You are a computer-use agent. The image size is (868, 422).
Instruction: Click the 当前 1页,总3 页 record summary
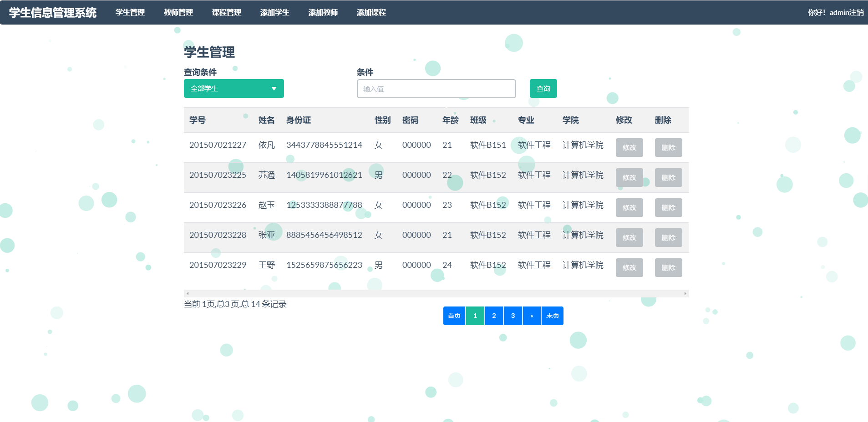click(x=235, y=304)
